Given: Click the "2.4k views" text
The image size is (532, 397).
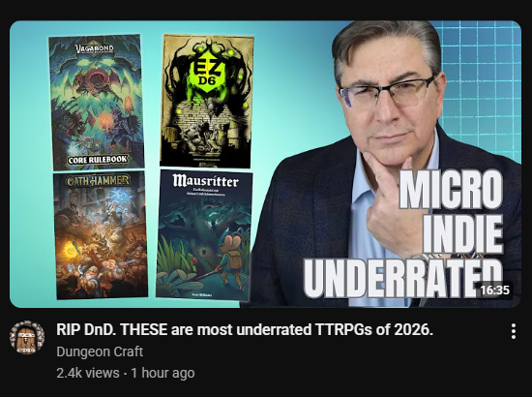Looking at the screenshot, I should point(88,373).
